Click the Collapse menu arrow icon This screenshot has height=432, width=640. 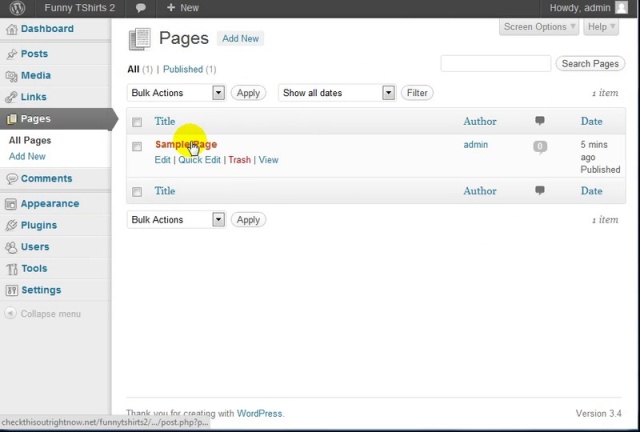[10, 313]
